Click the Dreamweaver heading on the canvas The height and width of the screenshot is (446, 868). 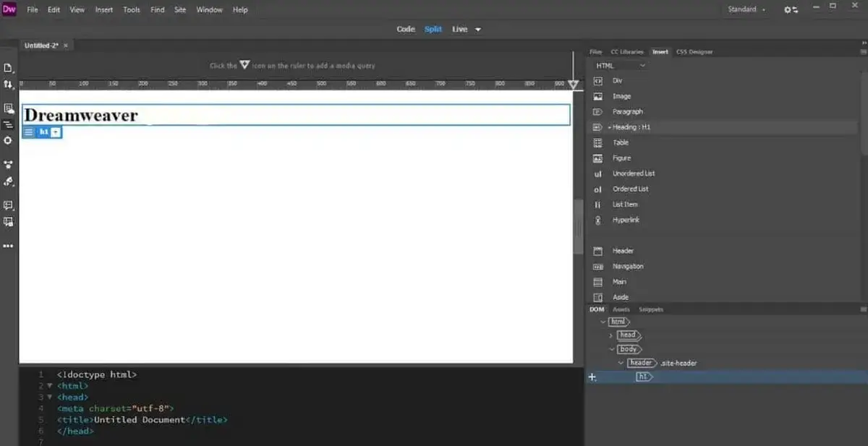point(81,115)
